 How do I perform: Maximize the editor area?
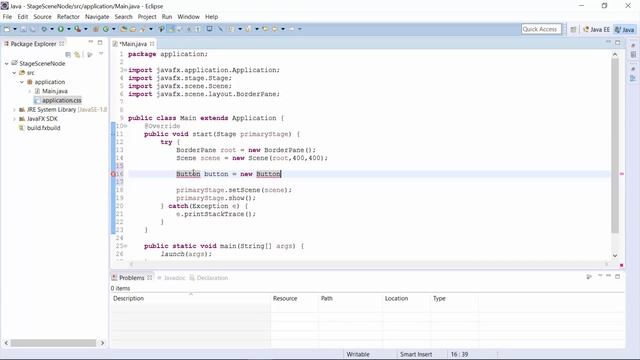point(618,42)
